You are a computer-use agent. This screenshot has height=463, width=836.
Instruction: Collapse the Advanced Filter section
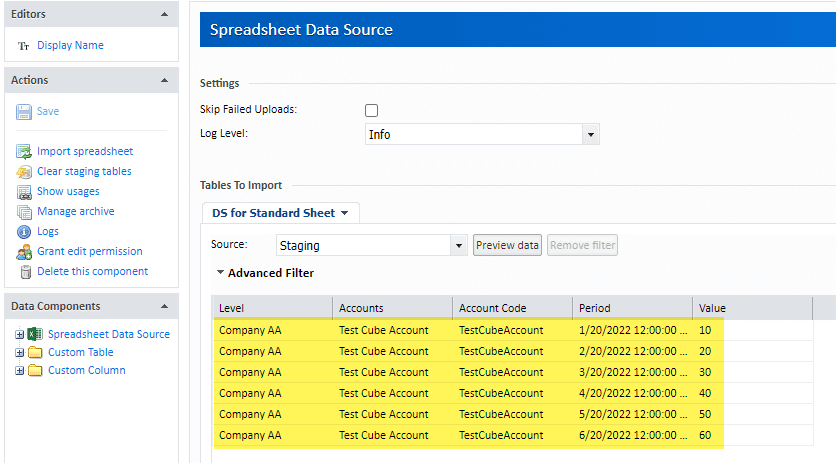pos(220,273)
